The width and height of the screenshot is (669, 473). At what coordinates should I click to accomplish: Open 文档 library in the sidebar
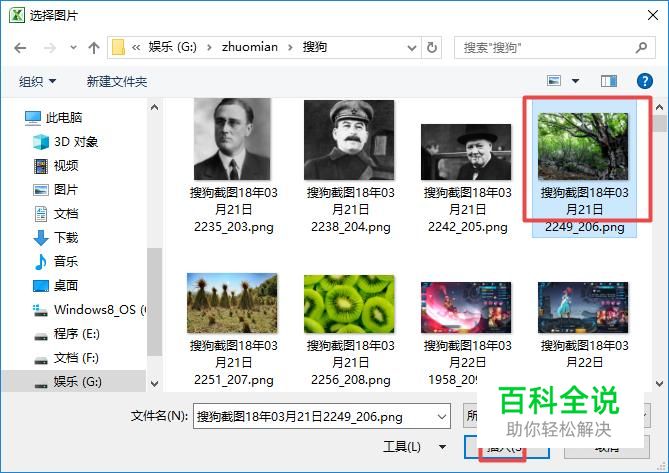[x=55, y=213]
